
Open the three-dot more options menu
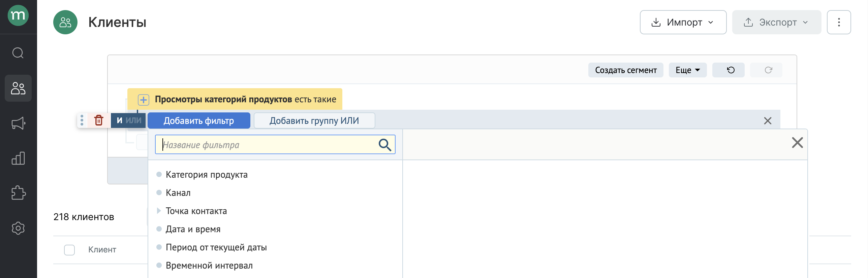click(x=839, y=22)
